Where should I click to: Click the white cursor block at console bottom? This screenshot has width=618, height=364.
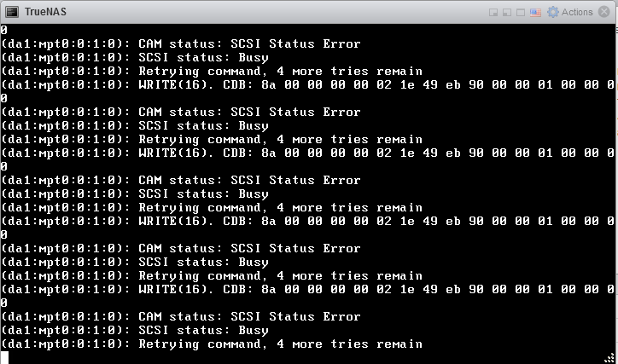[x=4, y=358]
